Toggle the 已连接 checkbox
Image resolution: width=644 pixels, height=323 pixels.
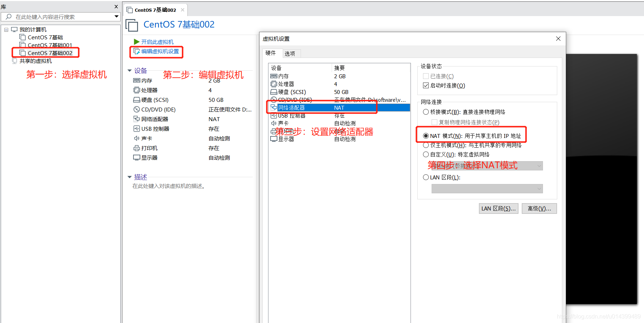[x=426, y=76]
